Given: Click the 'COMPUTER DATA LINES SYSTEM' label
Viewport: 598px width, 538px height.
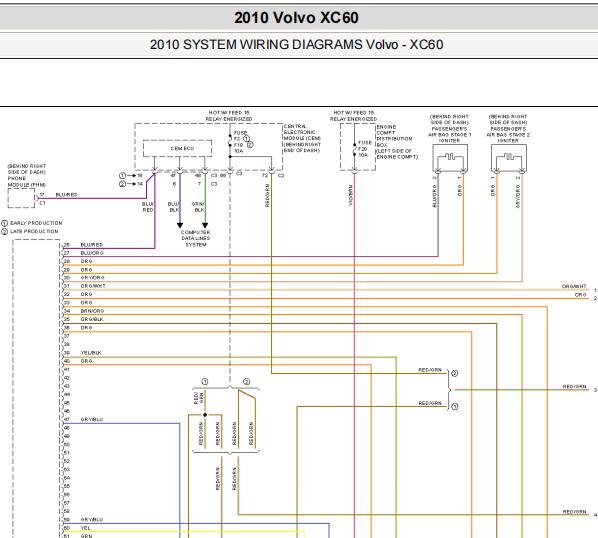Looking at the screenshot, I should [x=196, y=238].
